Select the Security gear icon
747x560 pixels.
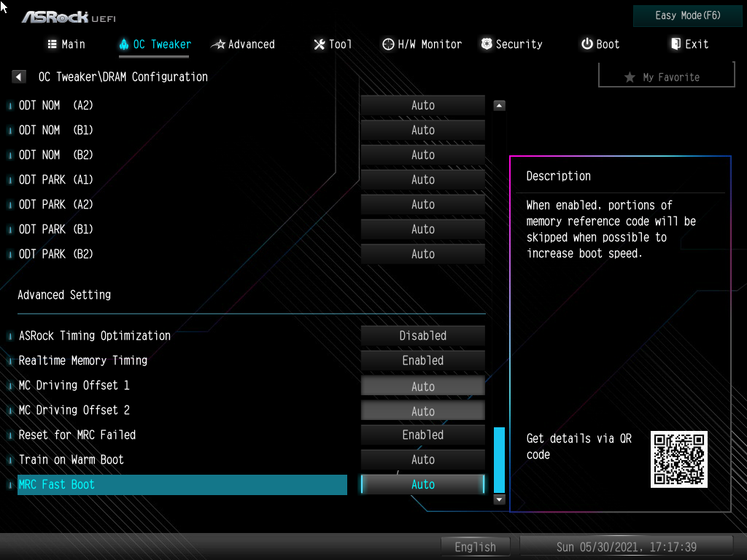pos(486,44)
